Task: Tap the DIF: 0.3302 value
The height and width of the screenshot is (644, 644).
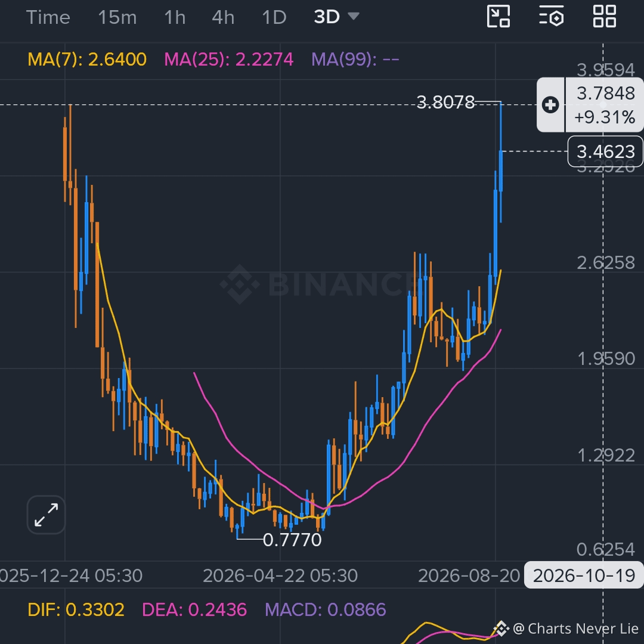Action: [x=76, y=610]
